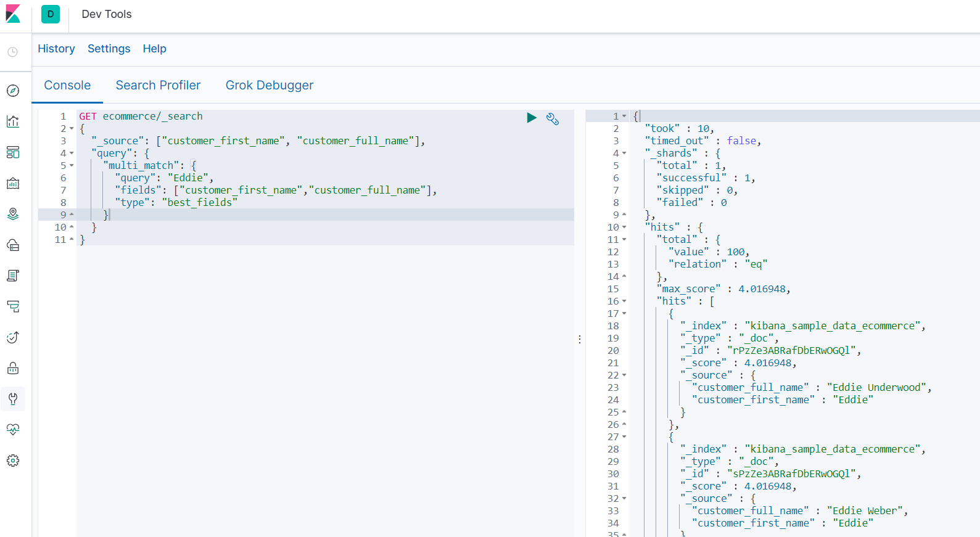Click the "query": "Eddie" line
This screenshot has height=537, width=980.
[x=164, y=178]
